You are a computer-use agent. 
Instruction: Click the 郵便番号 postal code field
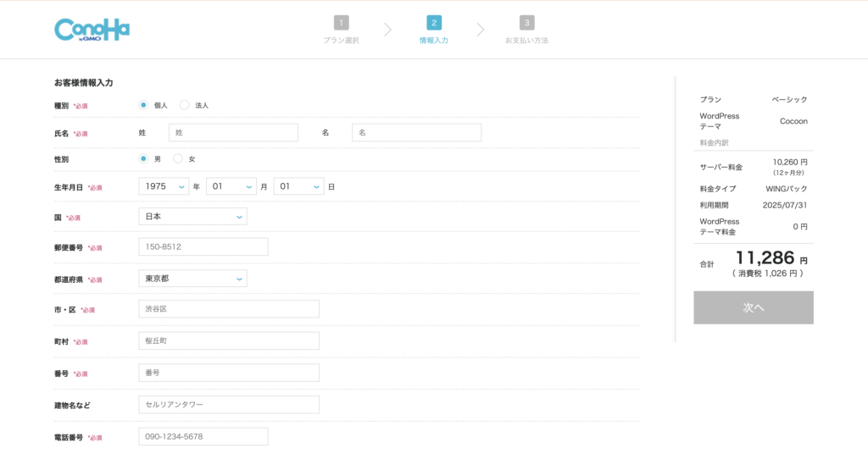203,247
